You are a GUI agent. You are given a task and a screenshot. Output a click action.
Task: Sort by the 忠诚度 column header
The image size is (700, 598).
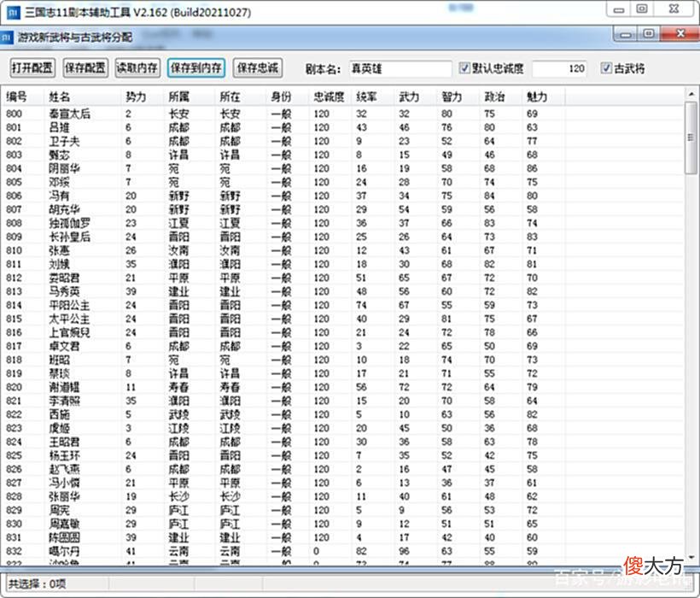(331, 97)
